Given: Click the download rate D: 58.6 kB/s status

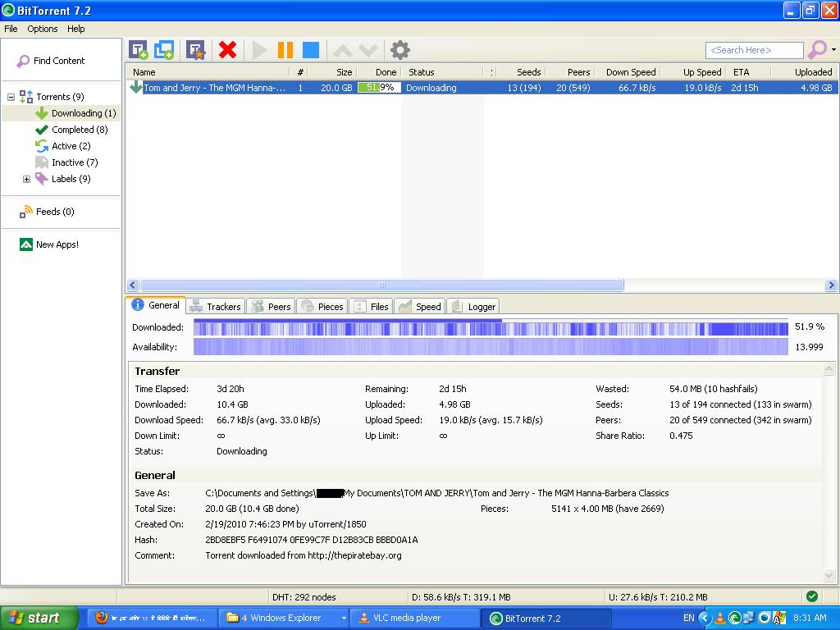Looking at the screenshot, I should (x=461, y=597).
